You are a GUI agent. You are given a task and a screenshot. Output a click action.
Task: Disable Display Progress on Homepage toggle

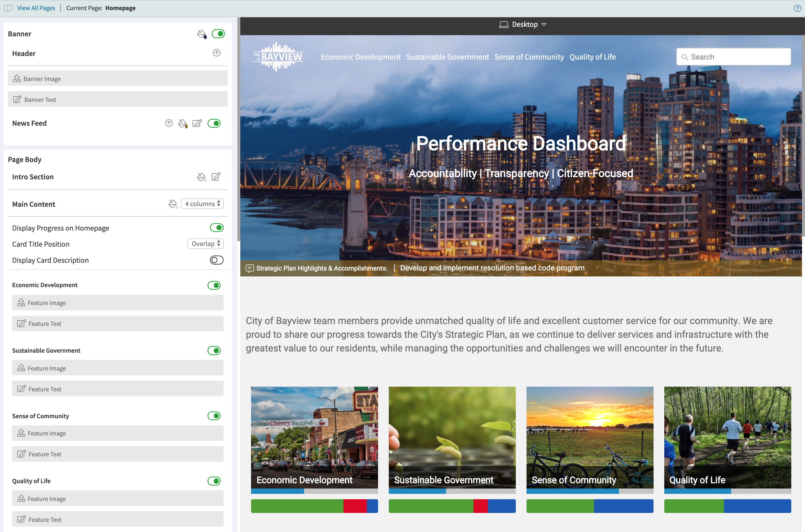click(x=217, y=228)
